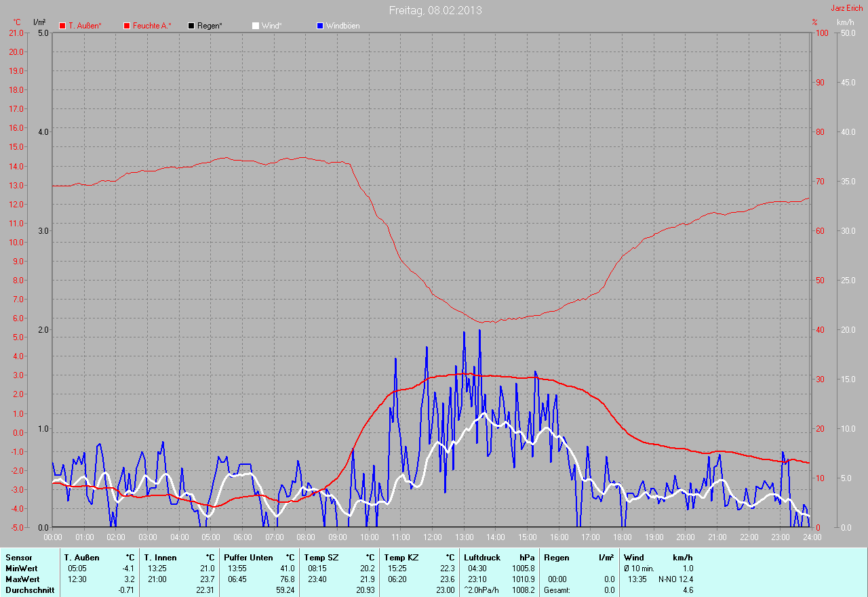Image resolution: width=868 pixels, height=597 pixels.
Task: Click the MaxWert row label
Action: [x=22, y=579]
